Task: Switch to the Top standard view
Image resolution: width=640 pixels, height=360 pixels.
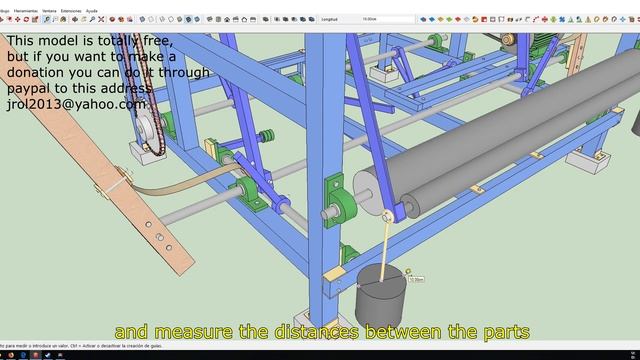Action: tap(218, 19)
